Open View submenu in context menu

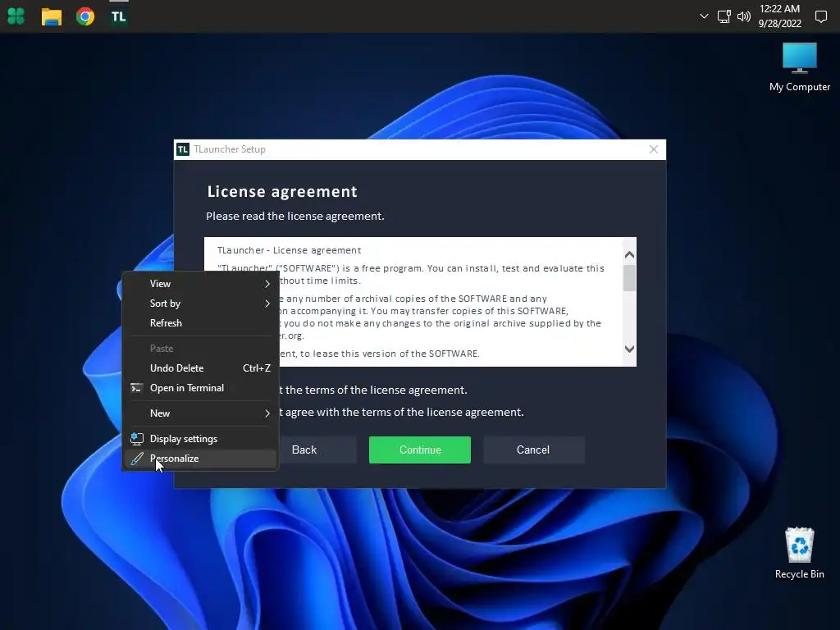200,284
